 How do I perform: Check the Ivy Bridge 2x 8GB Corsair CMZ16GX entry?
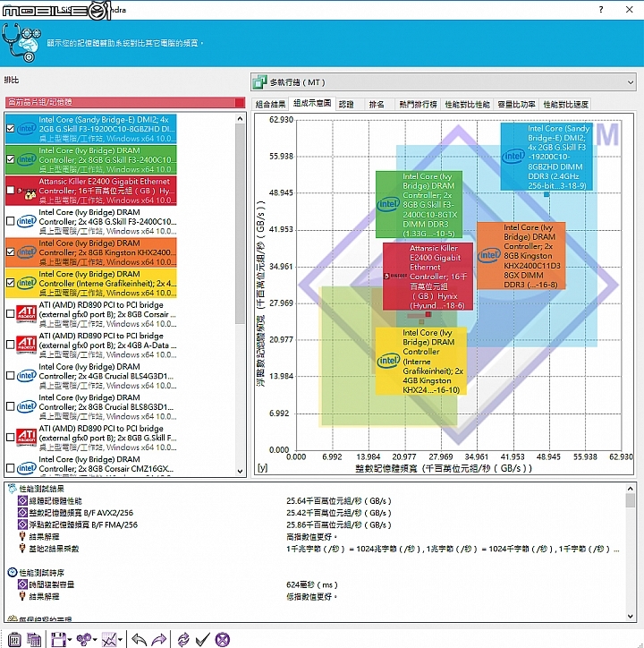11,468
